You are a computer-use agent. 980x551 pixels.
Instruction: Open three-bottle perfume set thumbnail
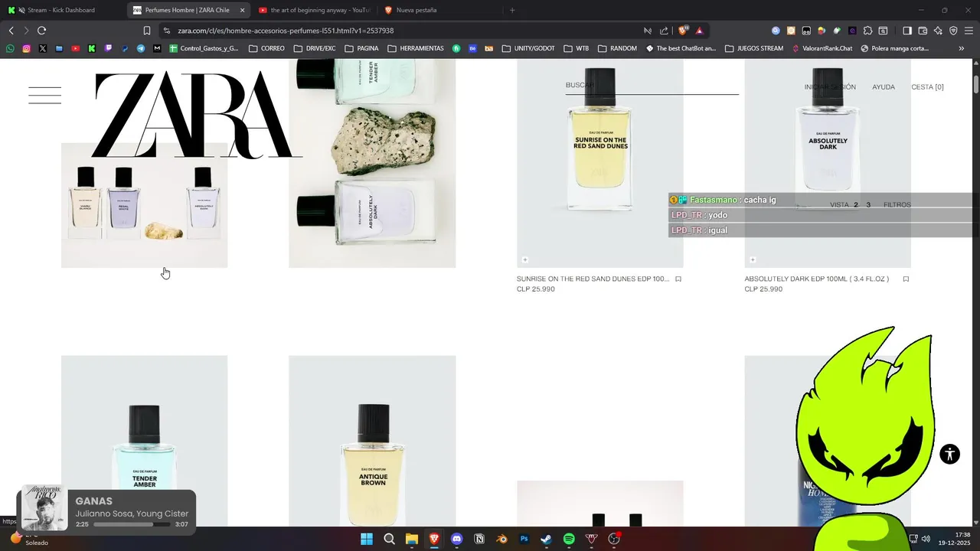pos(144,205)
